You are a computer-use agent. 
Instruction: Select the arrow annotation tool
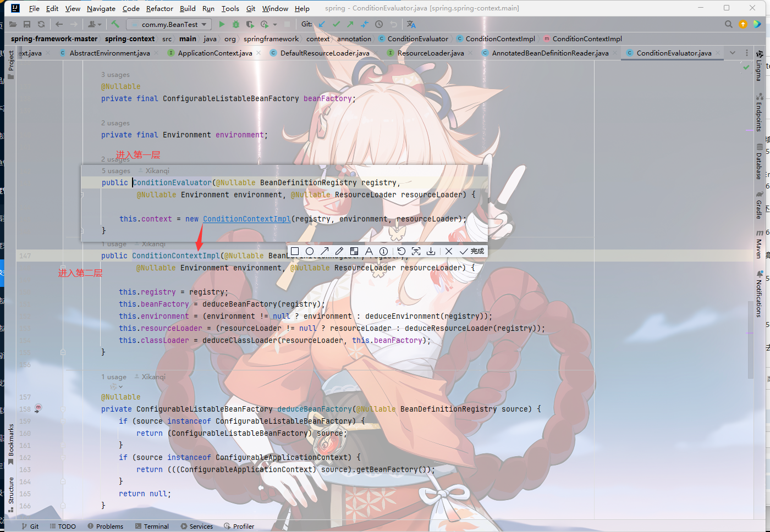click(324, 251)
